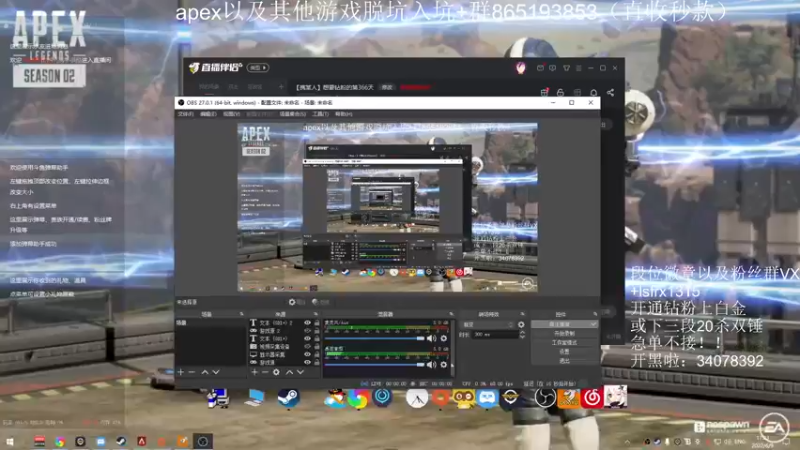Remove selected scene with minus icon
This screenshot has height=450, width=800.
[192, 372]
